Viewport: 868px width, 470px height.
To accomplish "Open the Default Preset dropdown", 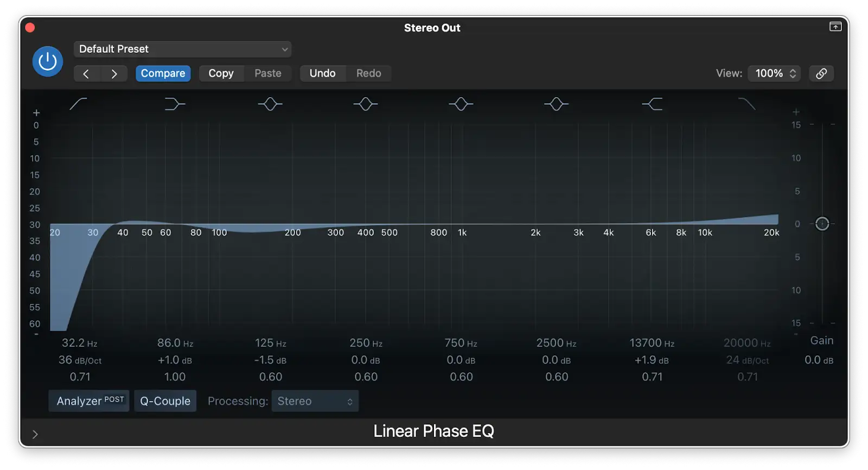I will (182, 49).
